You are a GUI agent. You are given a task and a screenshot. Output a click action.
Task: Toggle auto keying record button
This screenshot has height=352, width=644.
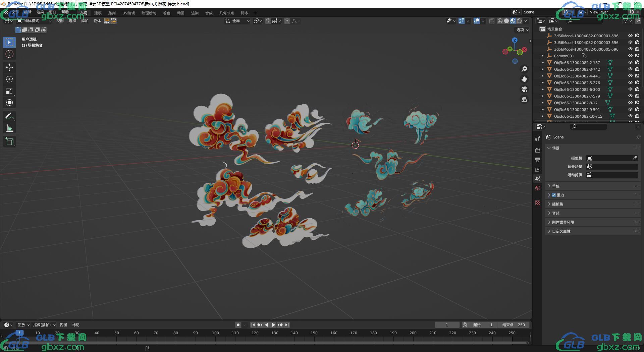pos(238,325)
